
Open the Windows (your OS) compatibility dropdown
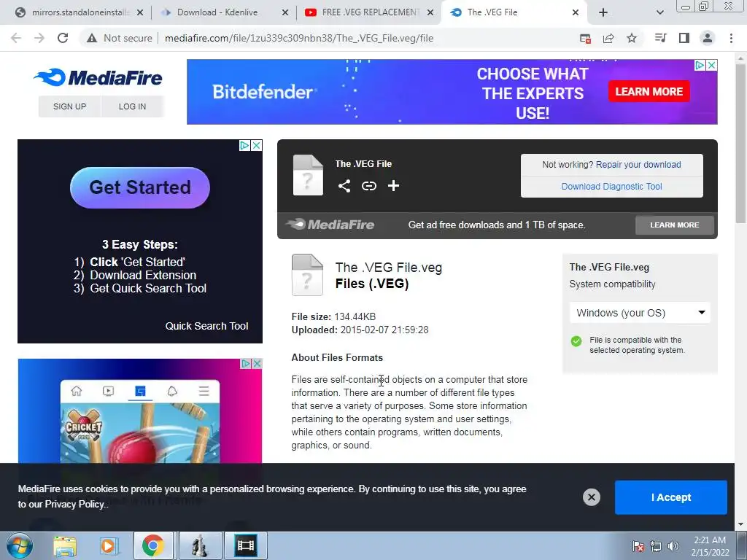[640, 313]
